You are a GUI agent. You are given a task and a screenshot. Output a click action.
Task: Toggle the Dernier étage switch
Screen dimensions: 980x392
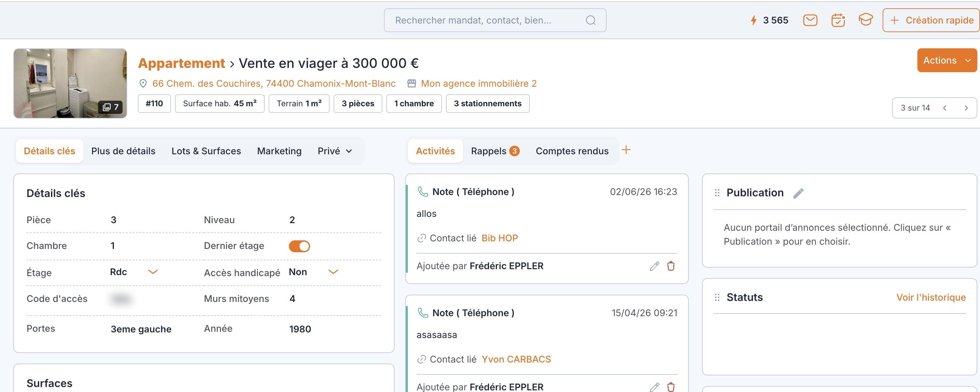coord(299,246)
